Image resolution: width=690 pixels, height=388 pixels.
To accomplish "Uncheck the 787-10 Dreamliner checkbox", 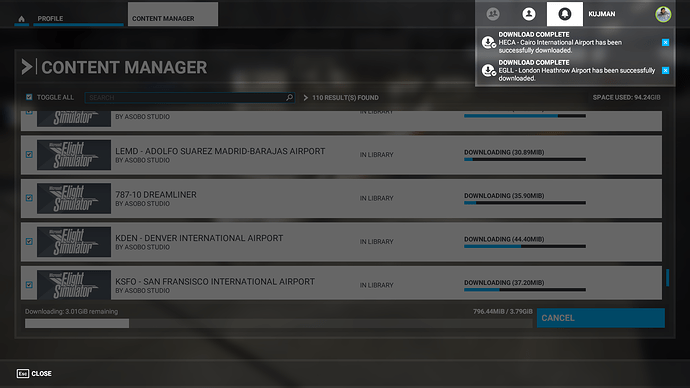I will click(x=29, y=198).
